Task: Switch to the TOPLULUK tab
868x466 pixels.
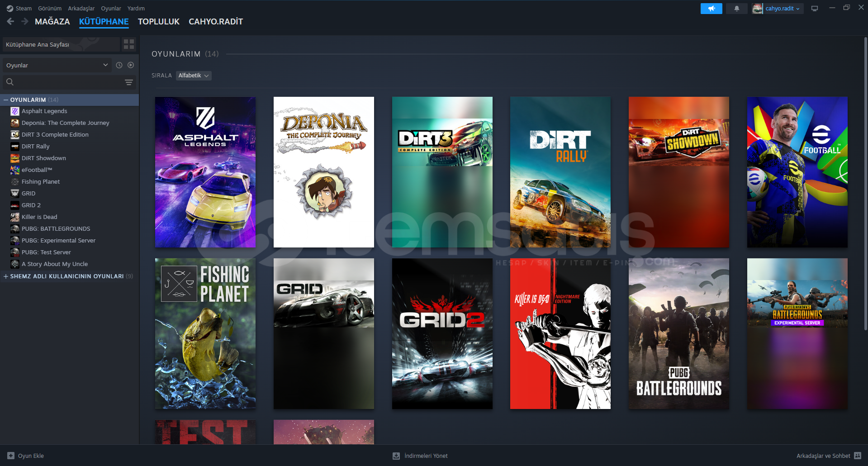Action: [x=159, y=22]
